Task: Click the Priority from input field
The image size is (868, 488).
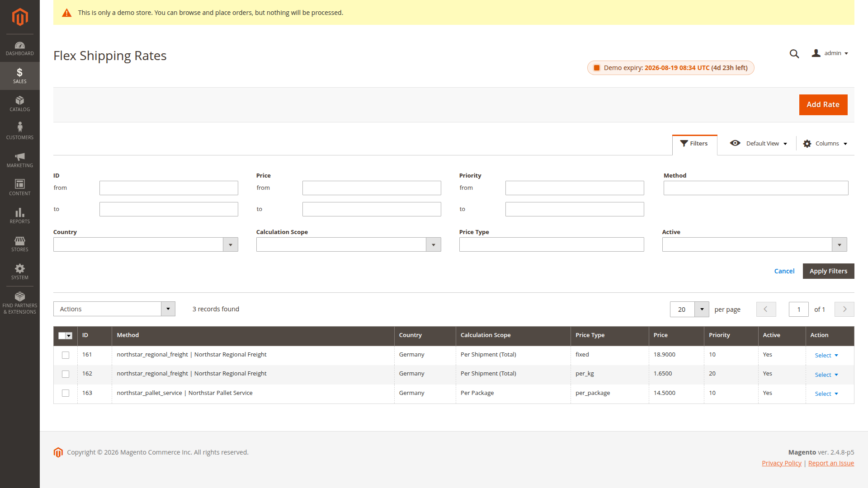Action: [575, 188]
